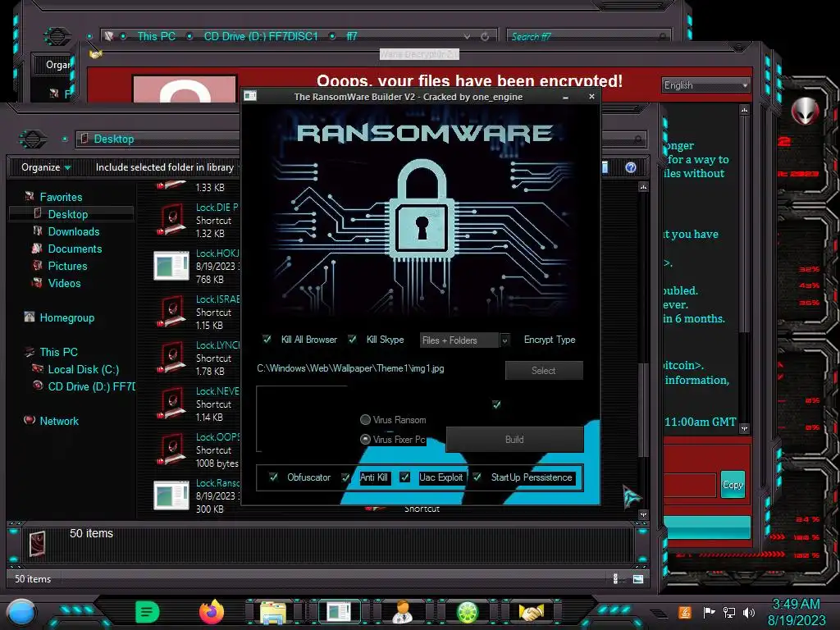The width and height of the screenshot is (840, 630).
Task: Toggle the Anti Kill checkbox
Action: [345, 477]
